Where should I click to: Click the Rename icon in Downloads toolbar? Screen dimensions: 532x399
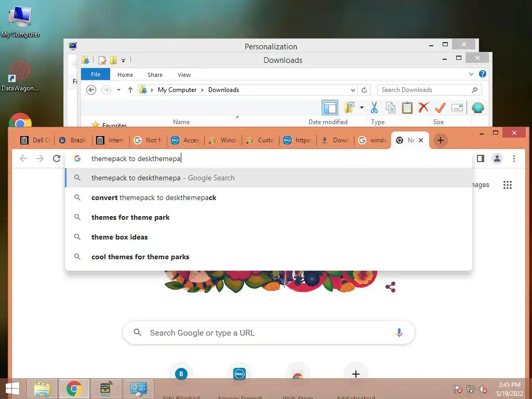pos(457,108)
